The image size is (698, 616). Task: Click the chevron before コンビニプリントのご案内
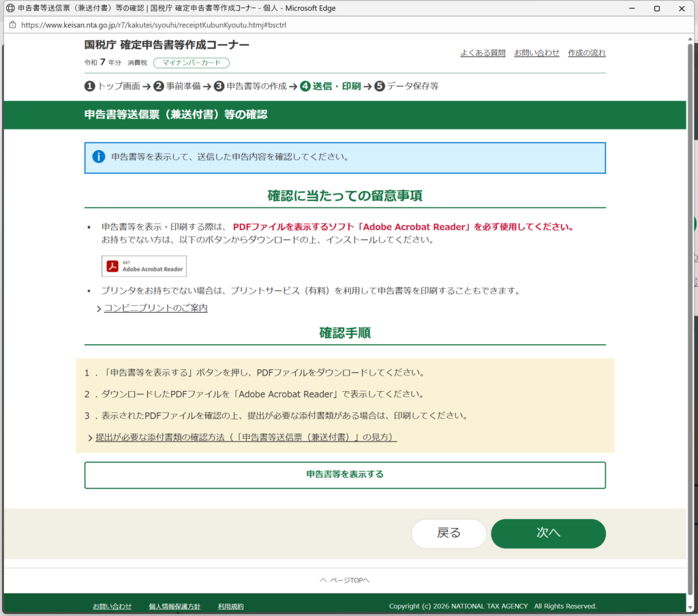pos(99,309)
